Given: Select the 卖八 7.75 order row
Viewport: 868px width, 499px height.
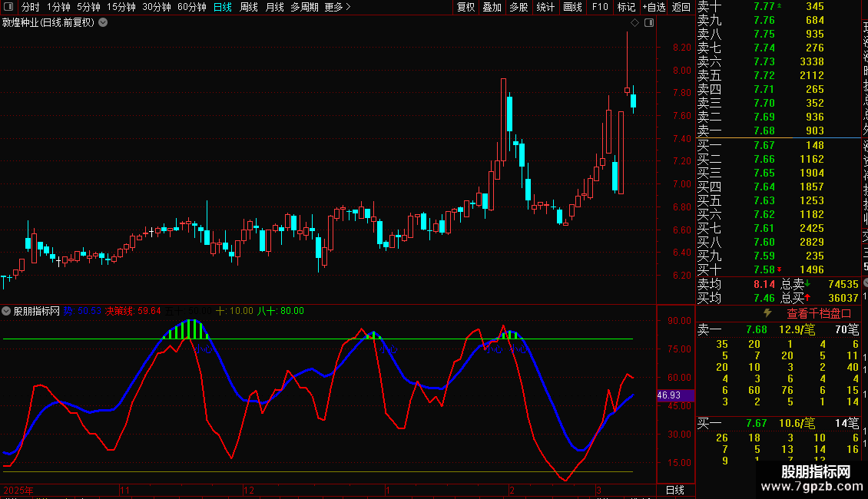Looking at the screenshot, I should [x=778, y=35].
